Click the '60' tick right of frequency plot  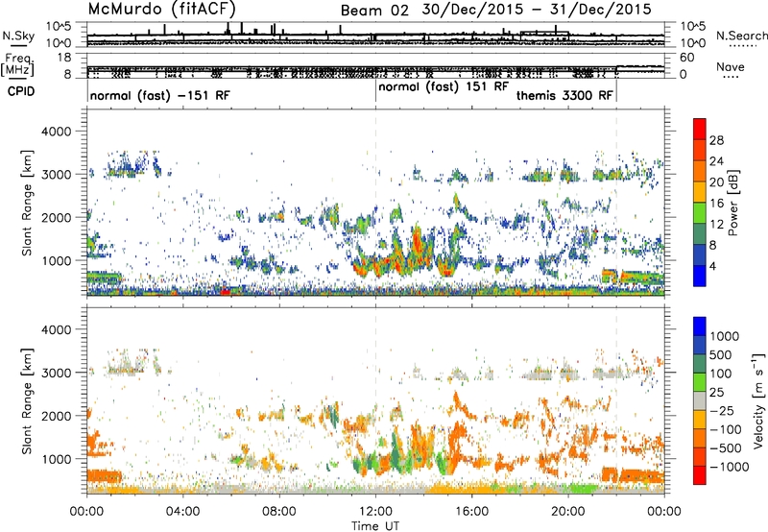687,58
